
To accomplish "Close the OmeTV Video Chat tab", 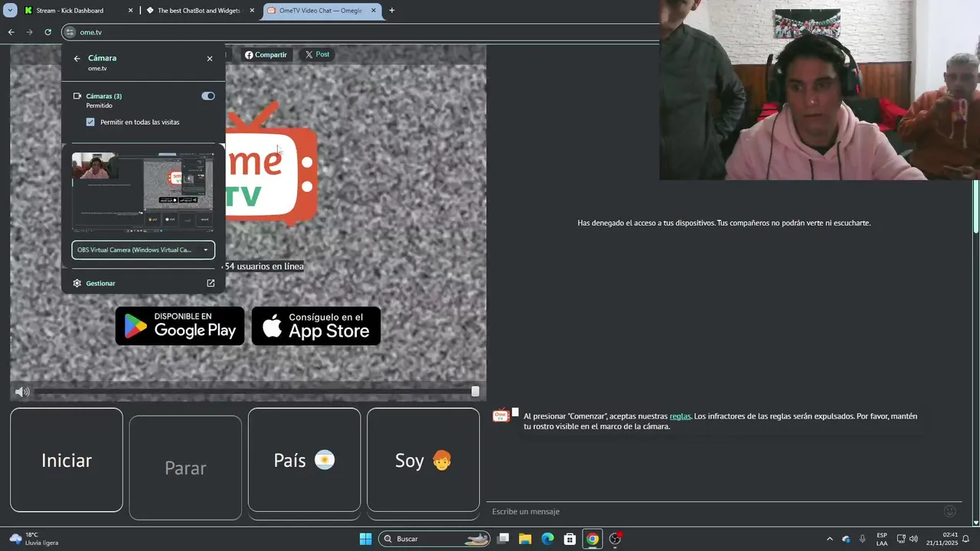I will click(x=374, y=11).
